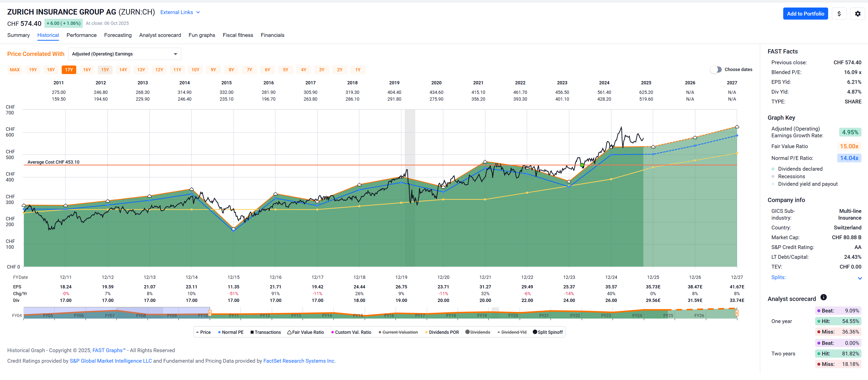The height and width of the screenshot is (380, 868).
Task: Click the Transactions square legend icon
Action: tap(252, 332)
